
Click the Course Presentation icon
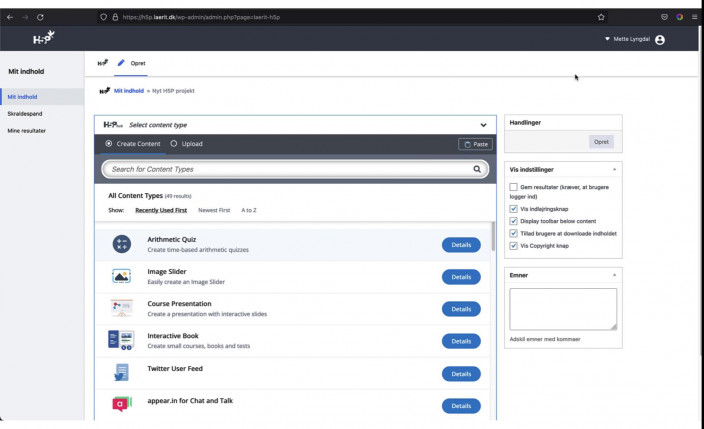pos(122,308)
